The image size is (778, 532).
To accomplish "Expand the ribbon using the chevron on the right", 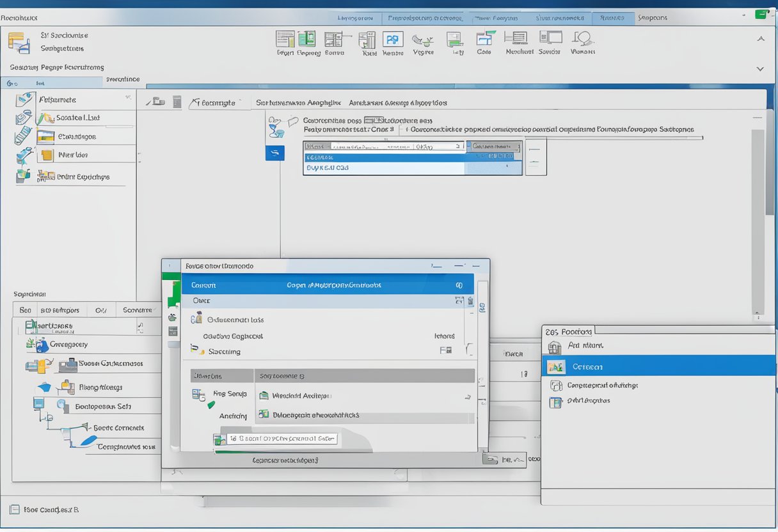I will [761, 68].
